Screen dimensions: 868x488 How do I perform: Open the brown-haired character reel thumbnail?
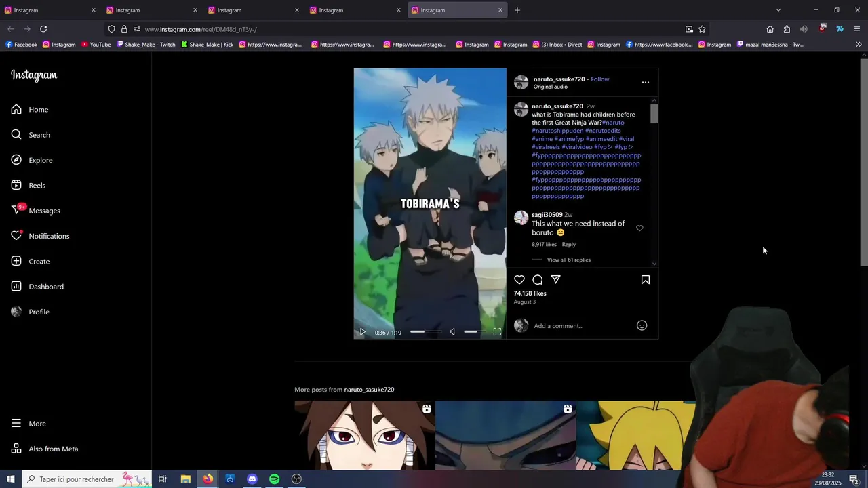click(365, 435)
